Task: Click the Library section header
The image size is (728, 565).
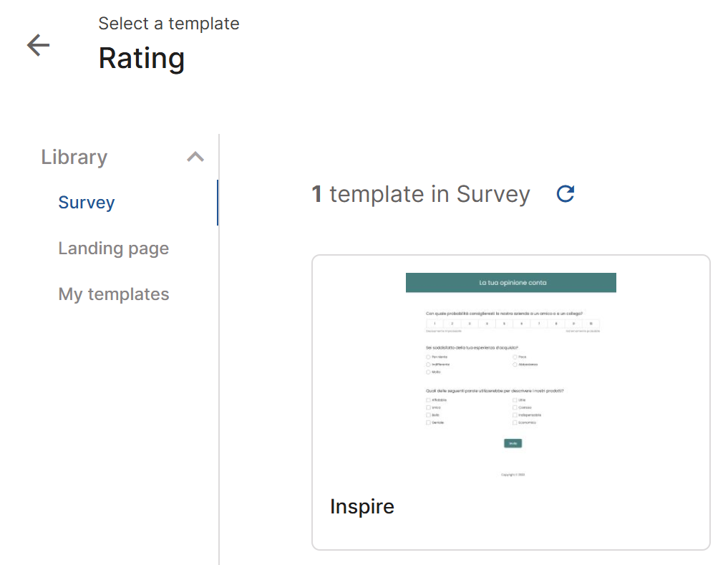Action: [74, 157]
